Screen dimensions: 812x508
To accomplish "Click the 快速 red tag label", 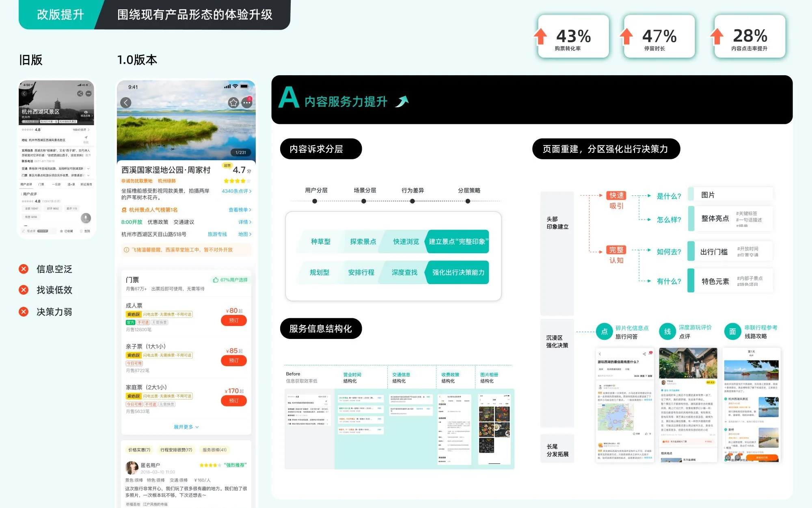I will point(616,195).
